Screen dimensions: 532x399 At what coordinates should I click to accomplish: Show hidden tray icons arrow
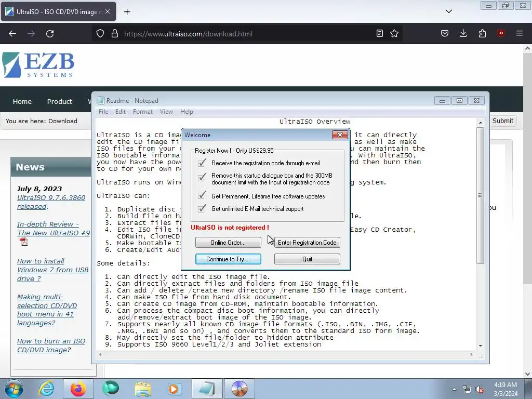[x=454, y=389]
